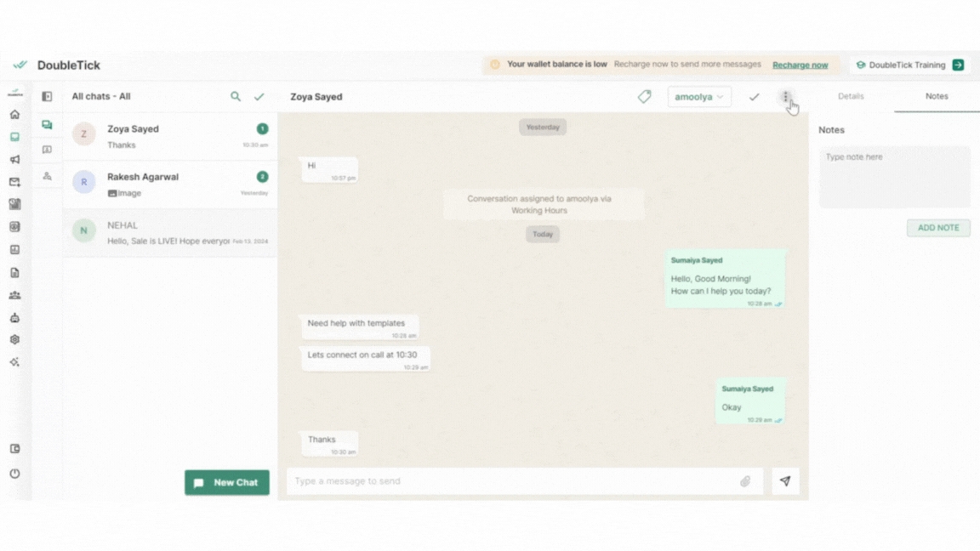Open the wallet icon in sidebar
This screenshot has width=980, height=551.
tap(14, 449)
